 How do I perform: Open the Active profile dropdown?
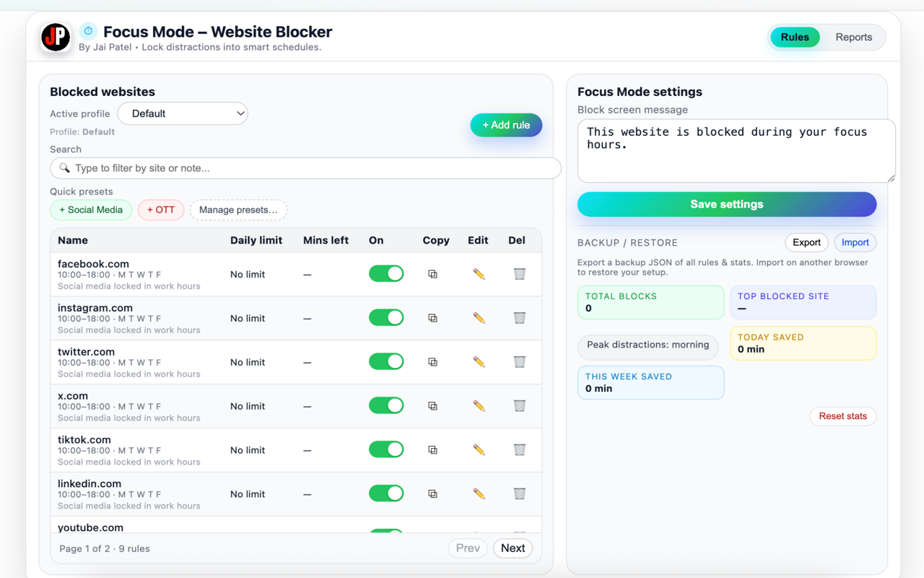point(183,113)
